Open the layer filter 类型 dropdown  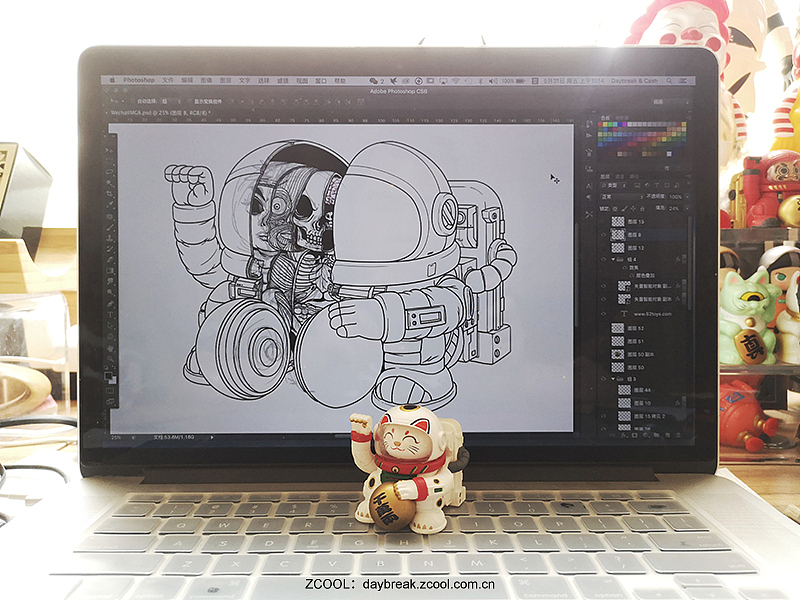pos(613,185)
